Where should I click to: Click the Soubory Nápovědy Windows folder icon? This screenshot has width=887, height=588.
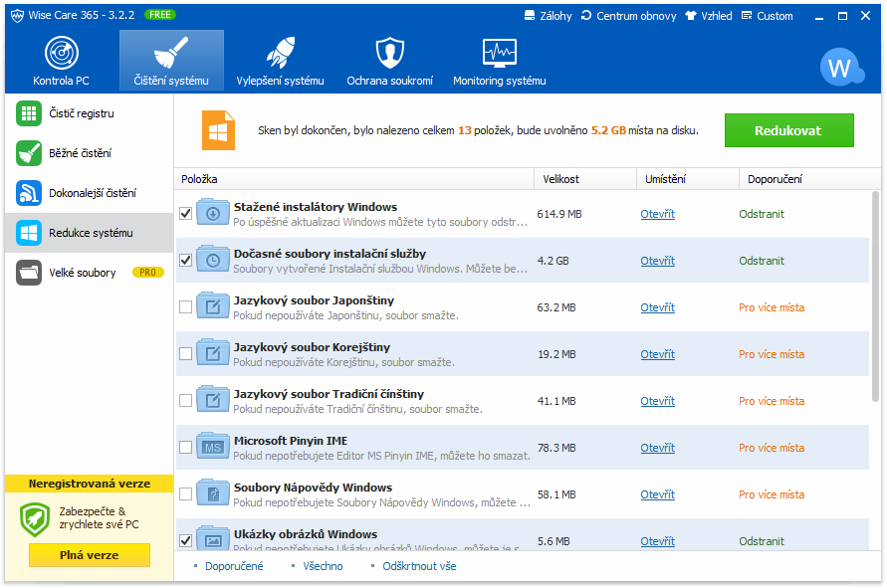click(x=213, y=494)
